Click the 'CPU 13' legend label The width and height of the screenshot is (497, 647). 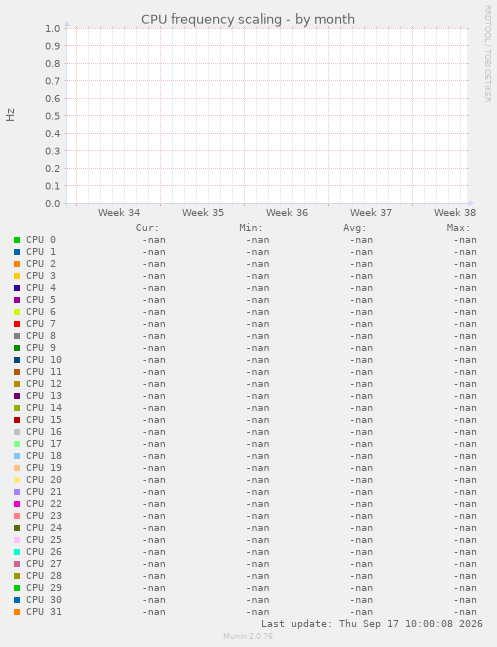coord(44,396)
